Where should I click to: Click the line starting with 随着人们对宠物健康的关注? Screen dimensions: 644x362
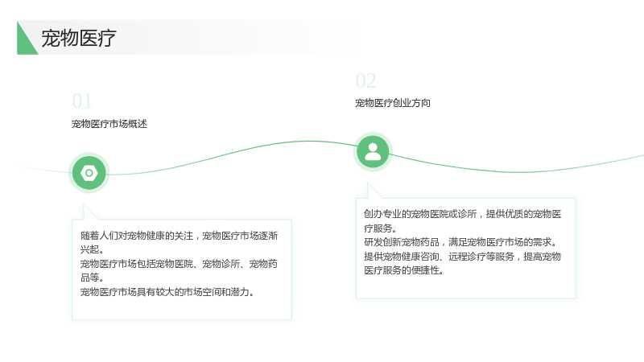click(x=179, y=236)
